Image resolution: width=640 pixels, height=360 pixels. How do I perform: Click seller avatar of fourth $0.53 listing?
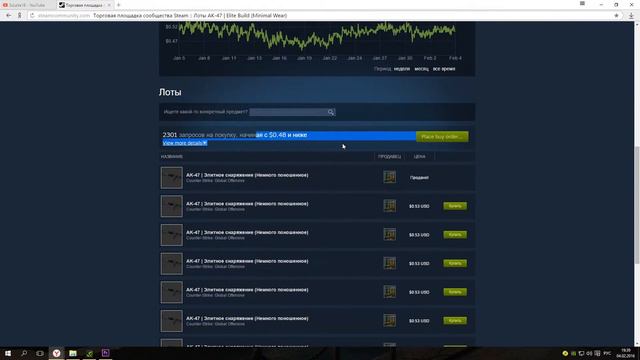(389, 291)
